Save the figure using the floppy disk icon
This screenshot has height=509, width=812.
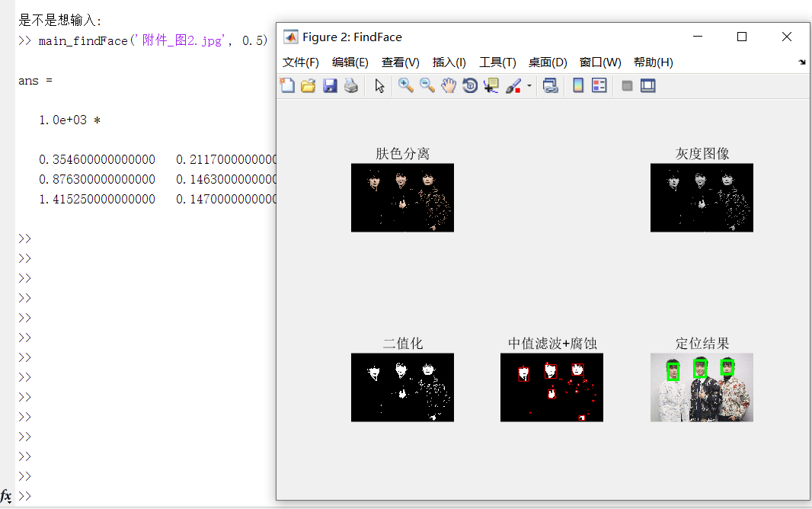pos(330,85)
